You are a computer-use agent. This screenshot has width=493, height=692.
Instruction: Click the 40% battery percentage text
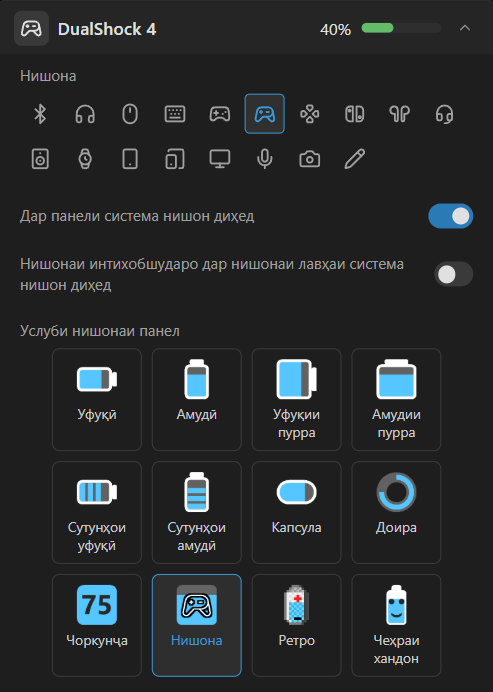tap(335, 30)
